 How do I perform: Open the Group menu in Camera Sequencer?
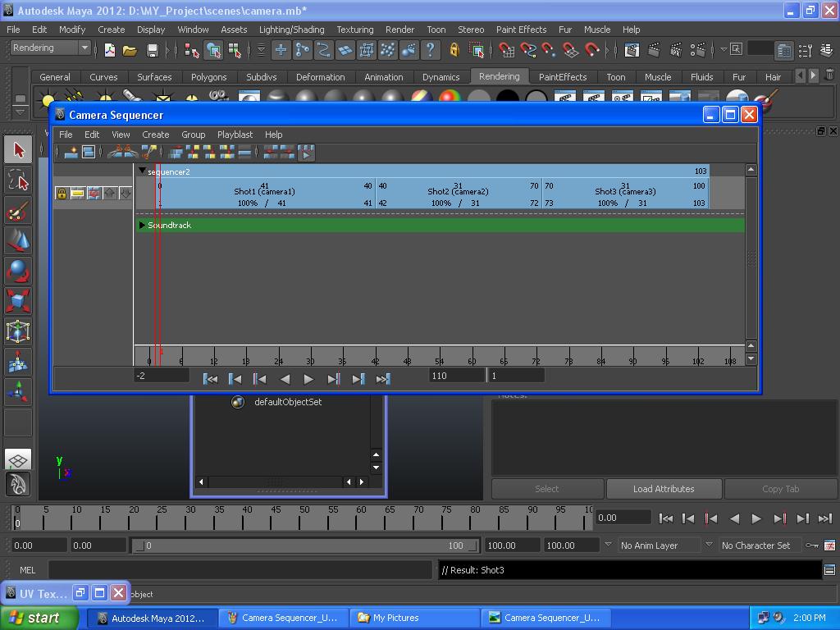click(x=193, y=135)
